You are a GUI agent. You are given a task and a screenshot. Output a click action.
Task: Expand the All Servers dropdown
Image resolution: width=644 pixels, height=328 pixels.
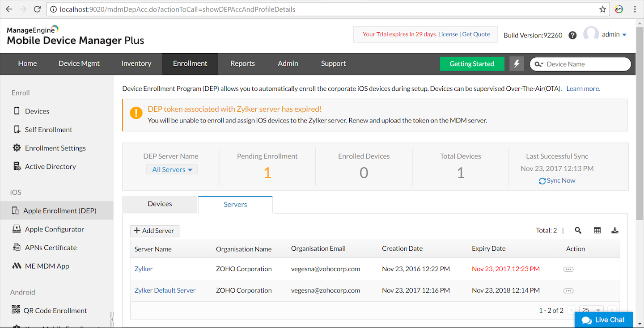pos(172,170)
